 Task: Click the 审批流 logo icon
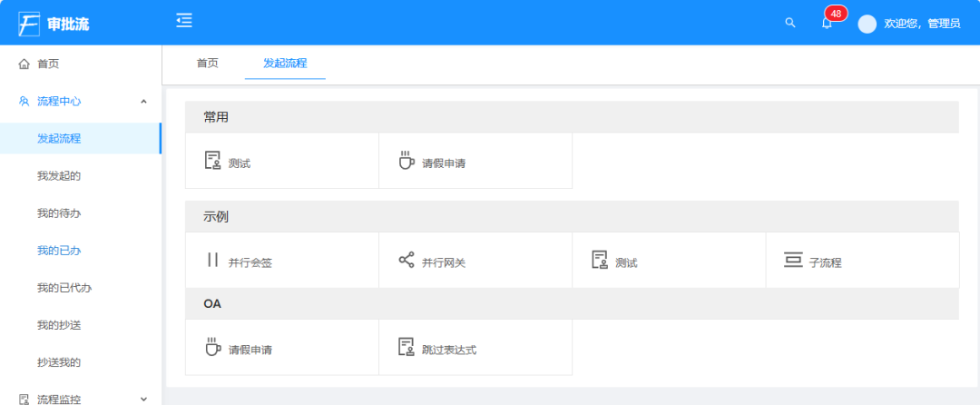coord(29,24)
